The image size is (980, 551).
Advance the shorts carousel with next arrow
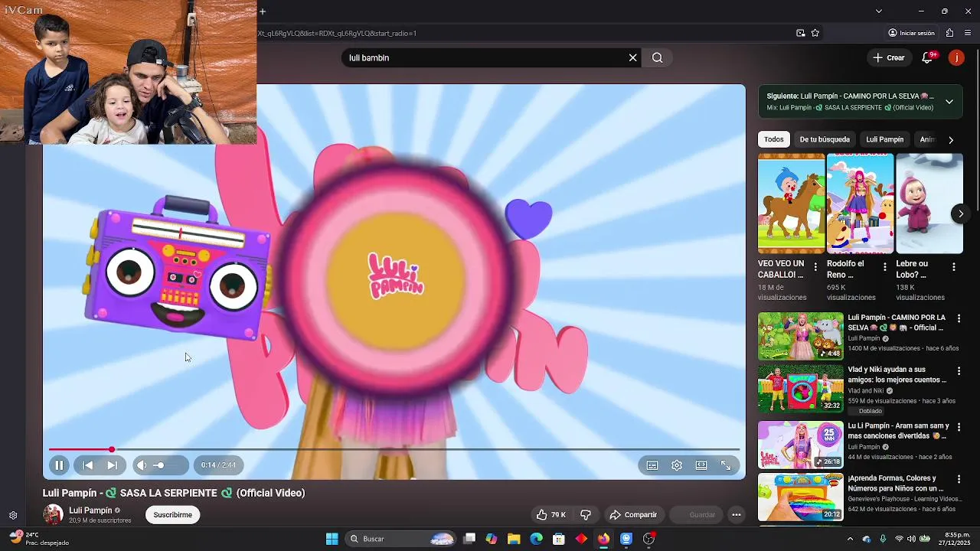click(961, 214)
